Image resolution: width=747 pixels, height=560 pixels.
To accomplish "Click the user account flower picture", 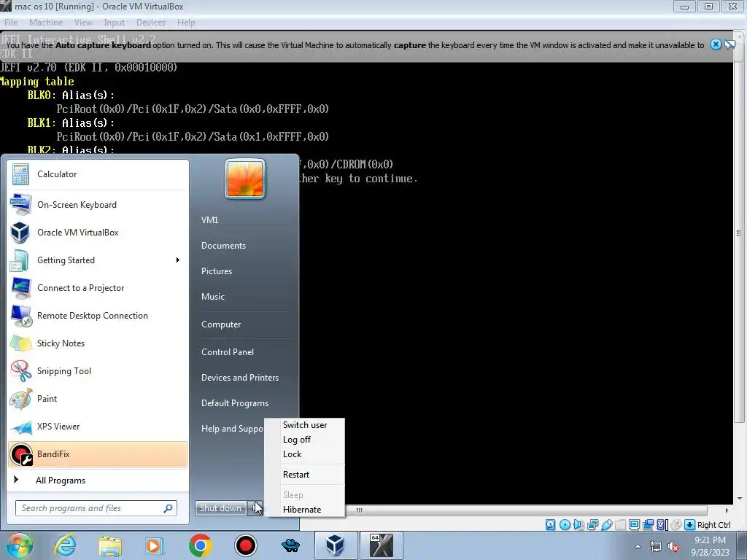I will click(x=245, y=179).
